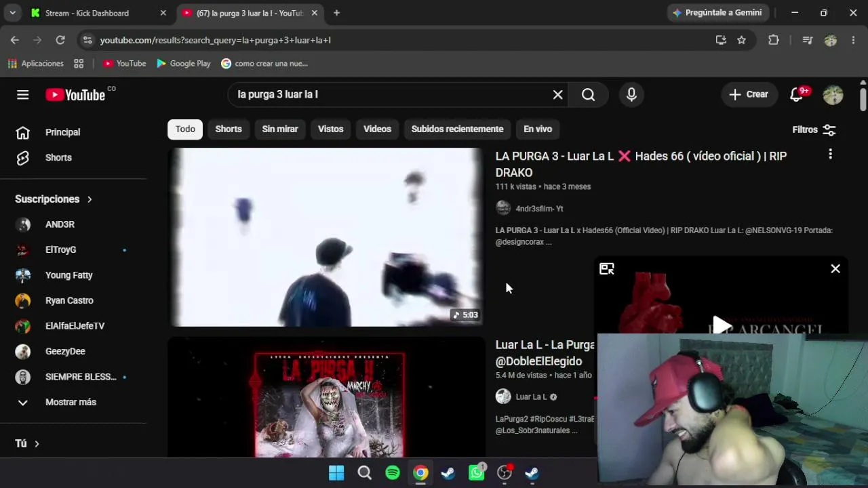Screen dimensions: 868x488
Task: Open the Luar La L channel avatar
Action: tap(503, 396)
